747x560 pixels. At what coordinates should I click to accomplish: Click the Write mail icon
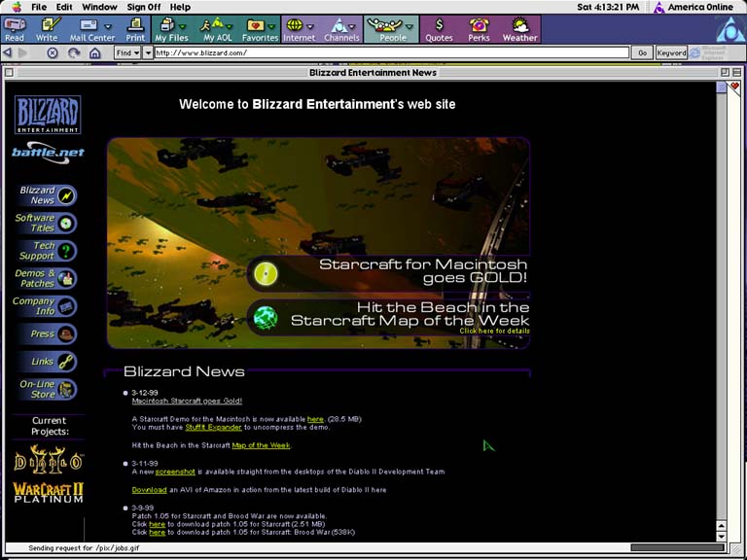47,29
